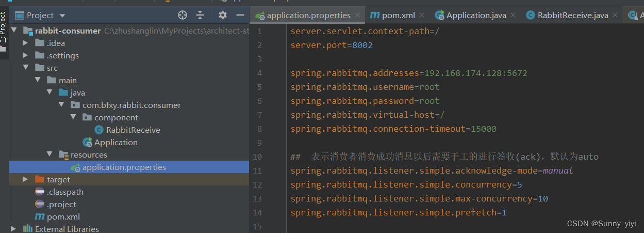Click the Collapse All icon in Project panel

pyautogui.click(x=200, y=15)
